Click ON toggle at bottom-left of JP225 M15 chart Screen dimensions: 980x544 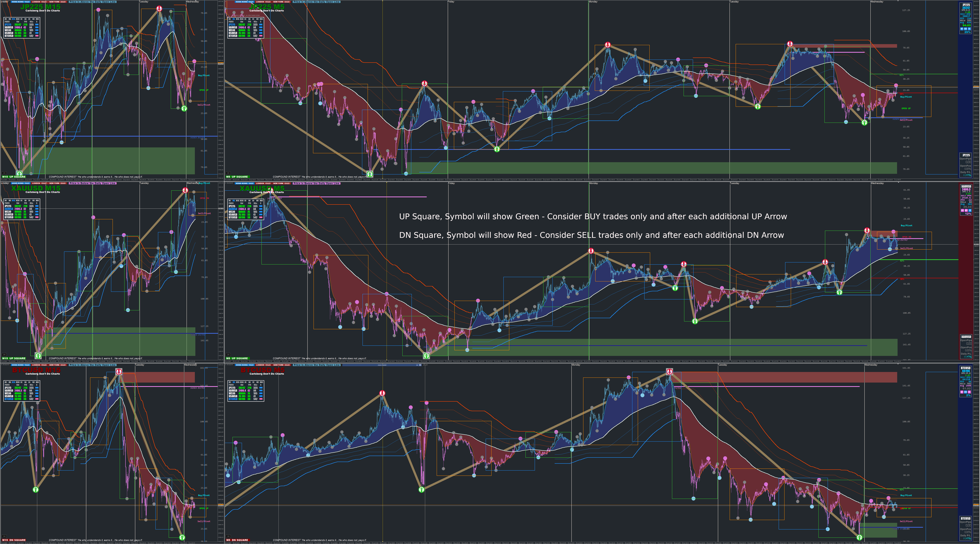[4, 173]
